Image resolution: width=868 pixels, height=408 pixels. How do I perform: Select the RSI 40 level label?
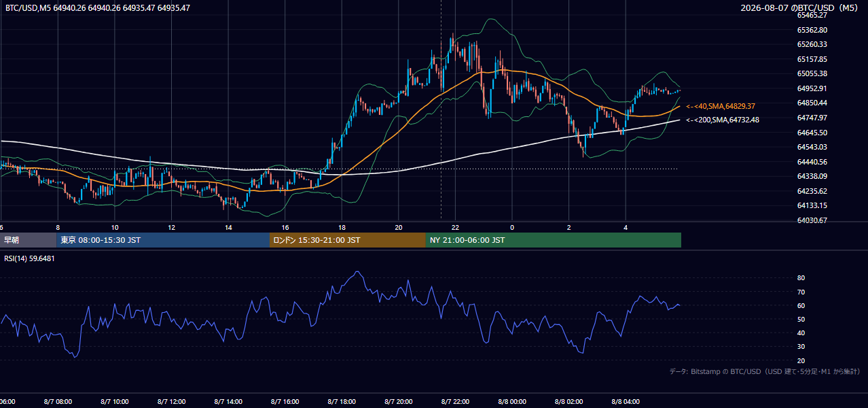pyautogui.click(x=801, y=333)
